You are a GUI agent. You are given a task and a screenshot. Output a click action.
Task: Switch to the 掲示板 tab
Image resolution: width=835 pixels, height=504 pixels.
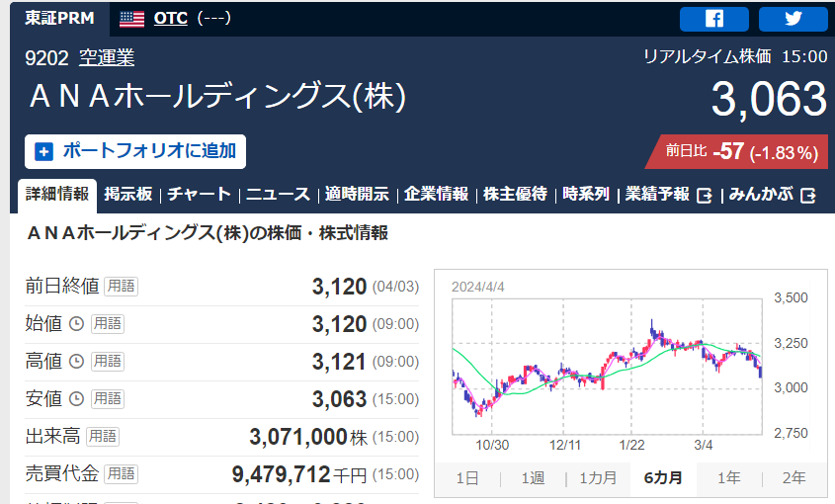coord(128,195)
